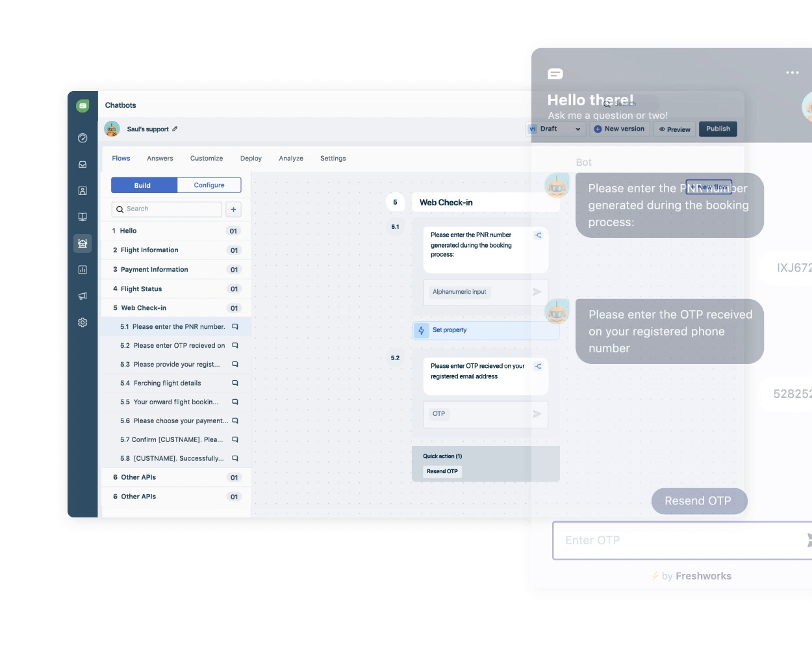Click the Publish button
This screenshot has height=650, width=812.
pyautogui.click(x=718, y=129)
